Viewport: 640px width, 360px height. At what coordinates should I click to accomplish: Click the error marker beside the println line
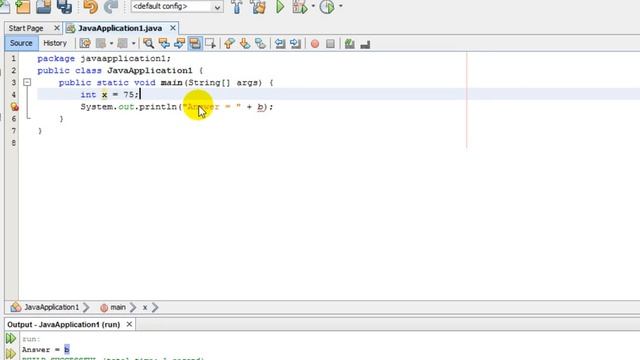[14, 107]
